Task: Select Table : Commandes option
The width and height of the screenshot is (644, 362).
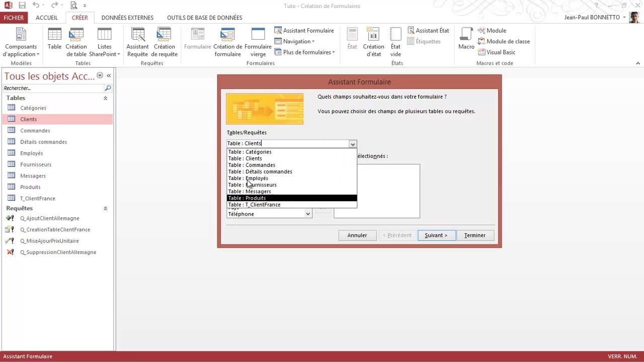Action: (x=292, y=165)
